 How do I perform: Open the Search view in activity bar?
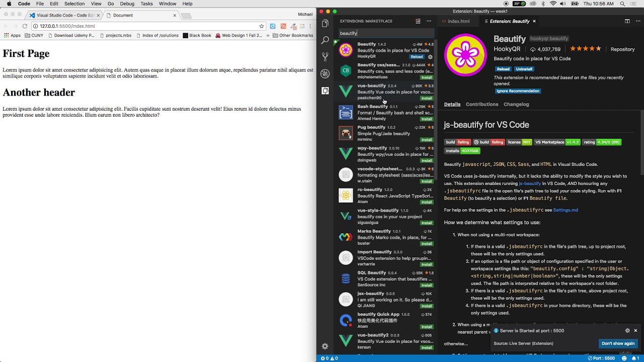tap(325, 40)
